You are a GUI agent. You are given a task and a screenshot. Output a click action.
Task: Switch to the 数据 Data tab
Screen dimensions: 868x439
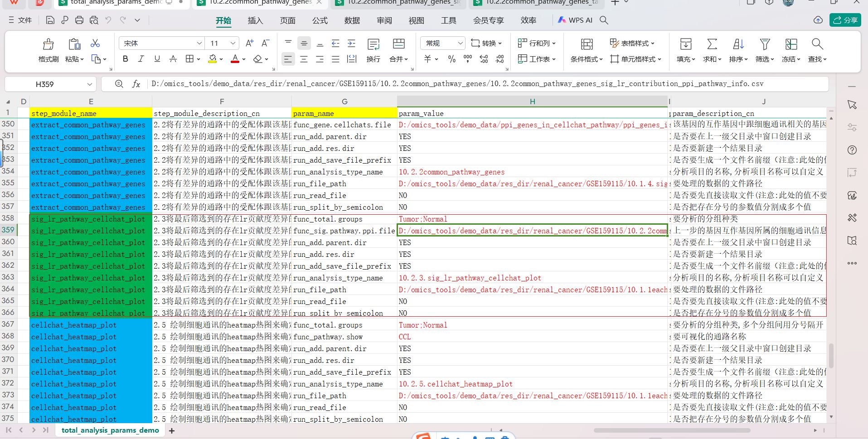coord(352,20)
